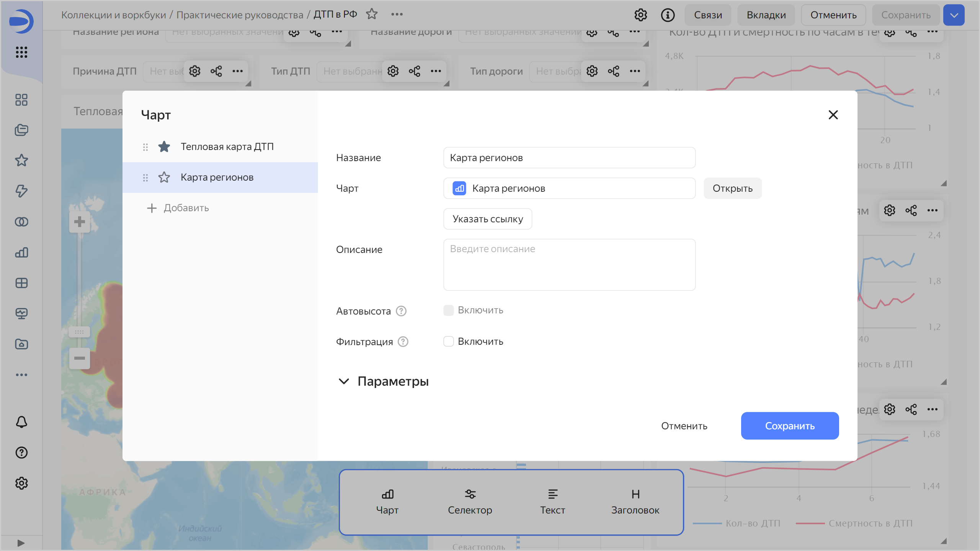Toggle the Автовысота Включить checkbox
Screen dimensions: 980x551
tap(448, 310)
